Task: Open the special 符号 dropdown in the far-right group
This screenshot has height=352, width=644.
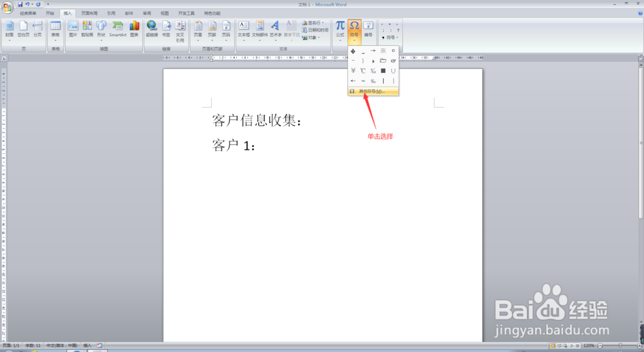Action: 390,37
